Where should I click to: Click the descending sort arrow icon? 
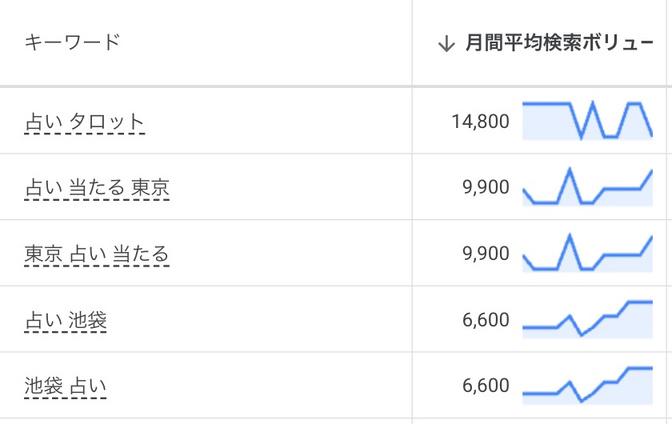coord(447,43)
